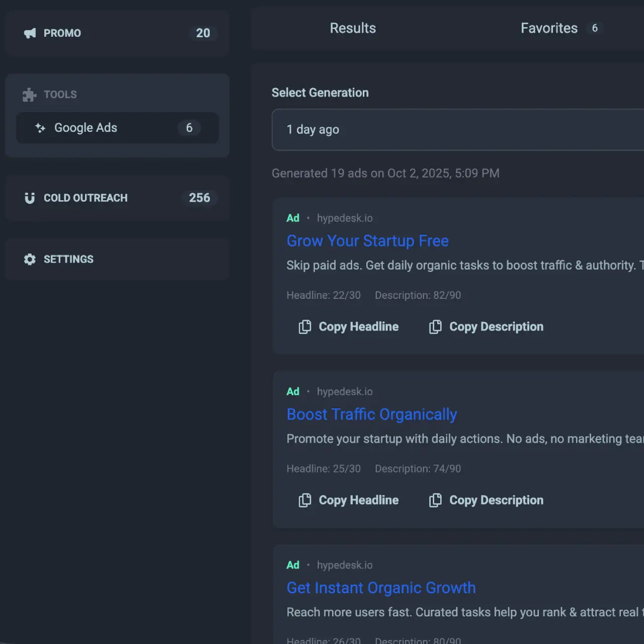Switch to the Results tab
Screen dimensions: 644x644
[353, 28]
